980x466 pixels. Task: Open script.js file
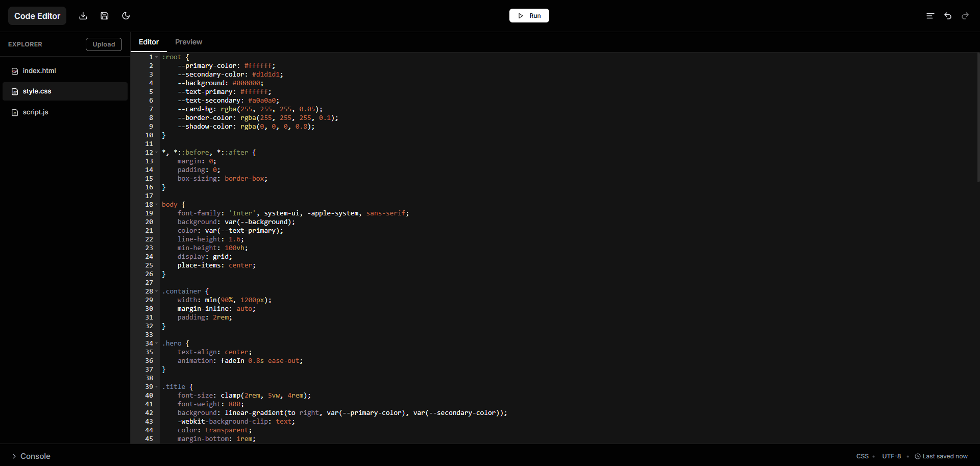[x=65, y=112]
